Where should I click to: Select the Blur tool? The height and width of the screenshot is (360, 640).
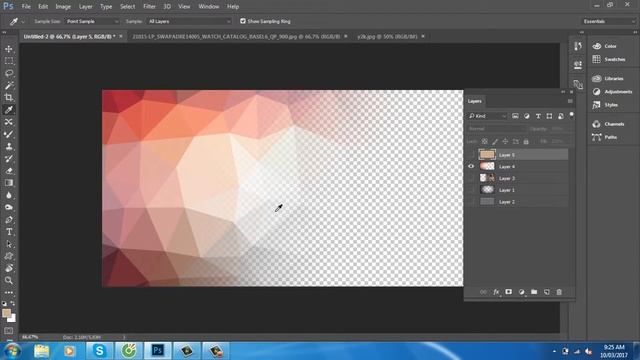pos(9,195)
